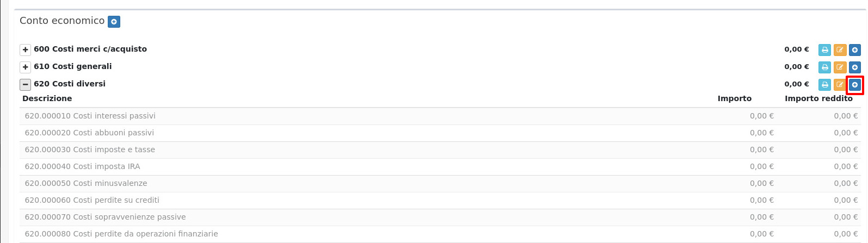
Task: Expand the 600 Costi merci c/acquisto group
Action: pos(25,50)
